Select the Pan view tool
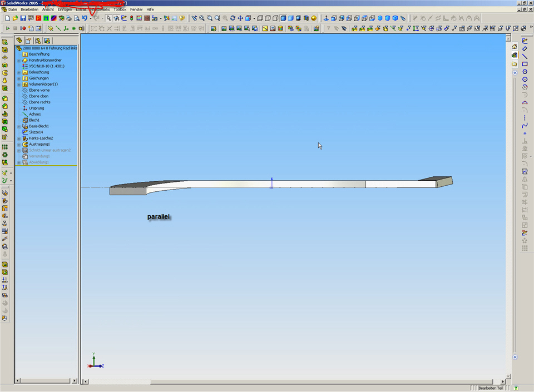Image resolution: width=534 pixels, height=392 pixels. (240, 18)
